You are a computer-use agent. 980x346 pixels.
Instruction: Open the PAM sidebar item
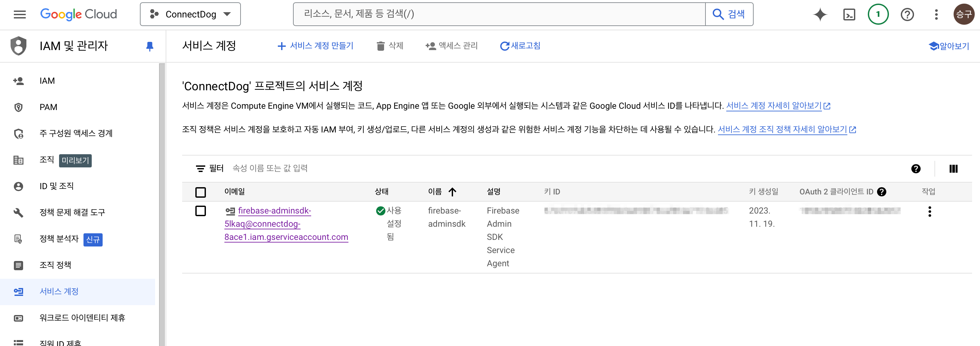pyautogui.click(x=78, y=107)
